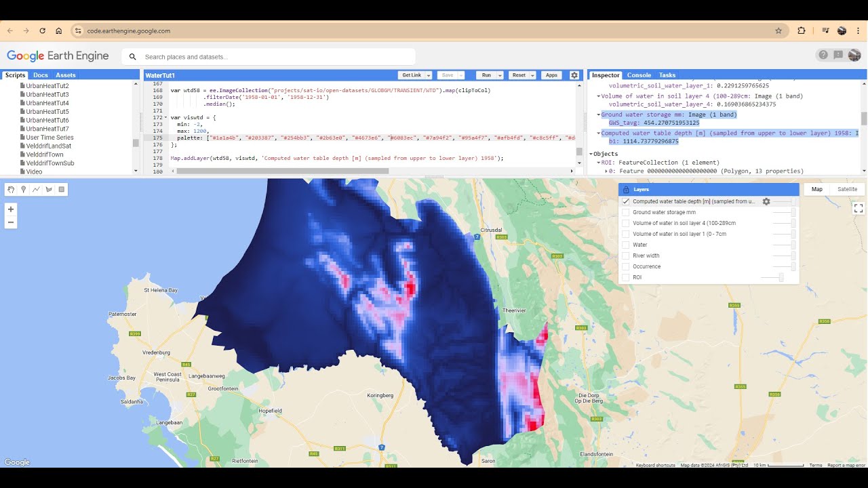868x488 pixels.
Task: Zoom in on the map
Action: pos(11,209)
